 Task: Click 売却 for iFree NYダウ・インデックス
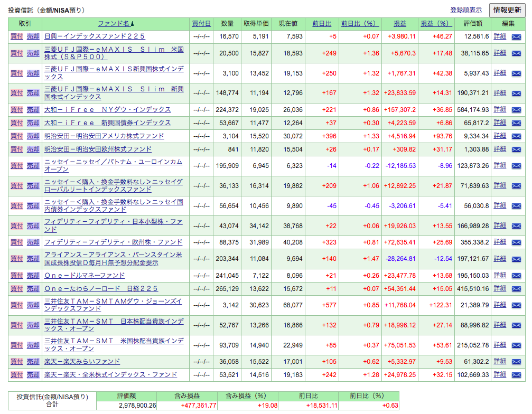[x=33, y=109]
